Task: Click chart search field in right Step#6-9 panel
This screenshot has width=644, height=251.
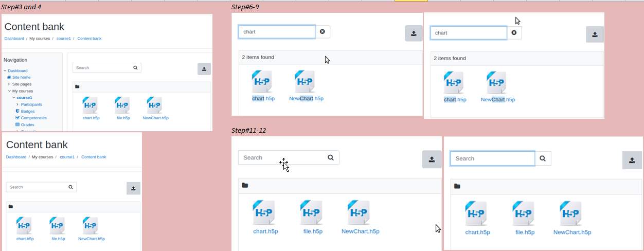Action: click(469, 33)
